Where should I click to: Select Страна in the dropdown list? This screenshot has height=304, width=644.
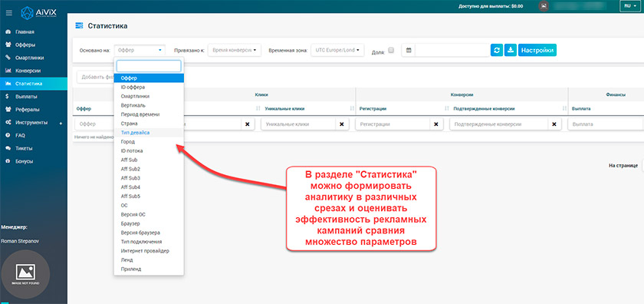149,124
